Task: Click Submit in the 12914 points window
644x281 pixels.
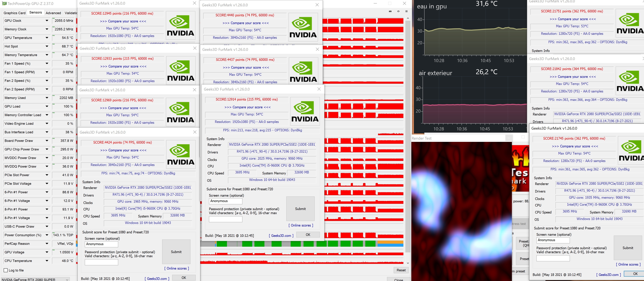Action: pyautogui.click(x=300, y=209)
